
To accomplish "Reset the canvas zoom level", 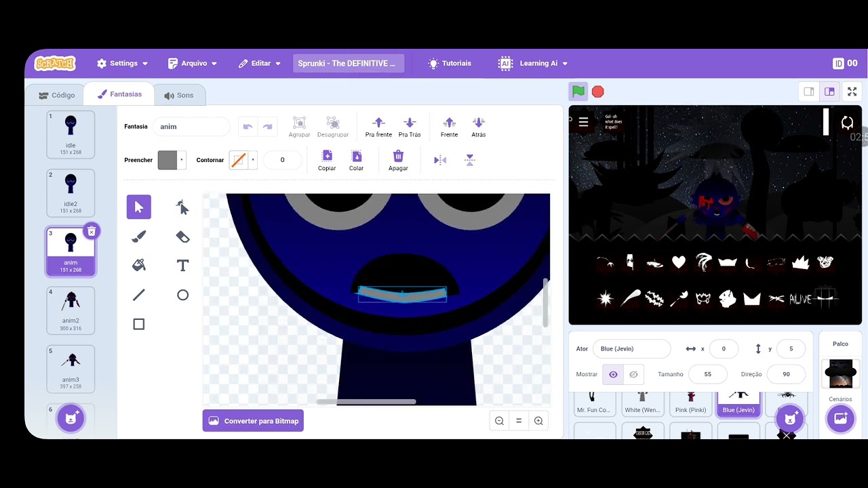I will pyautogui.click(x=519, y=421).
